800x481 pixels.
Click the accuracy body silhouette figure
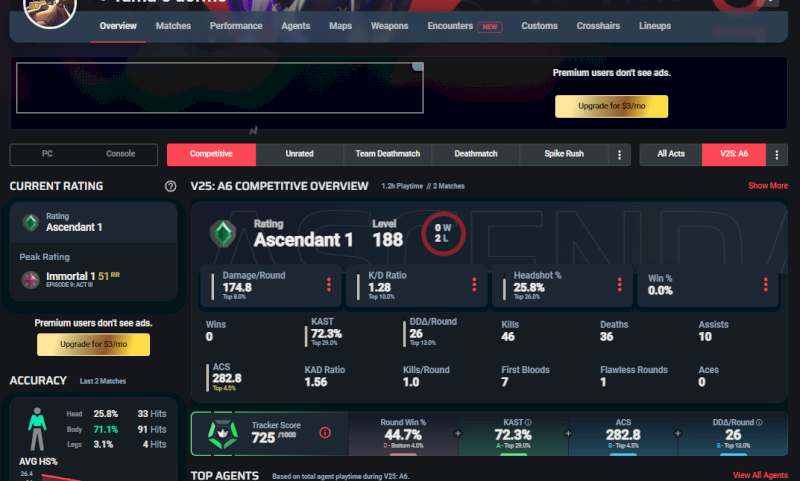(37, 429)
